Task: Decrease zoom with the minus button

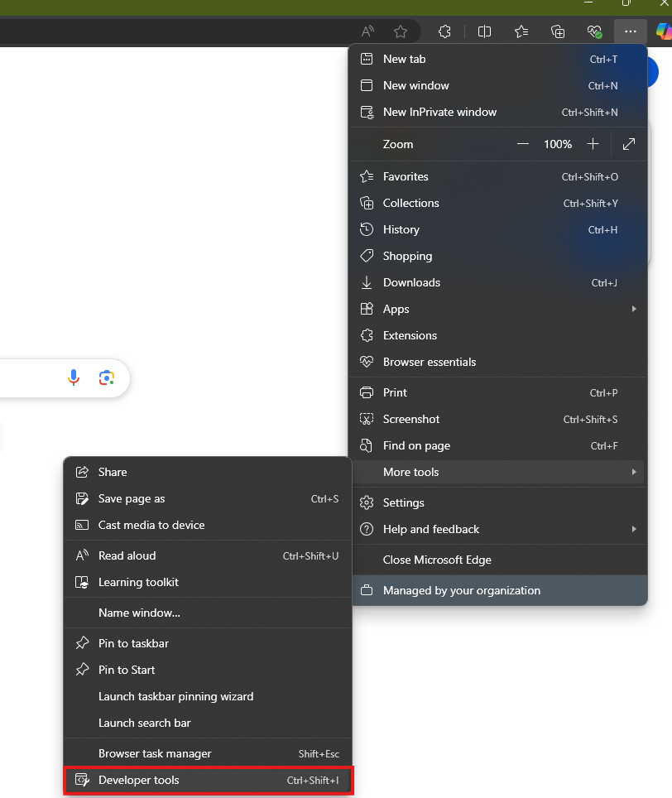Action: click(523, 144)
